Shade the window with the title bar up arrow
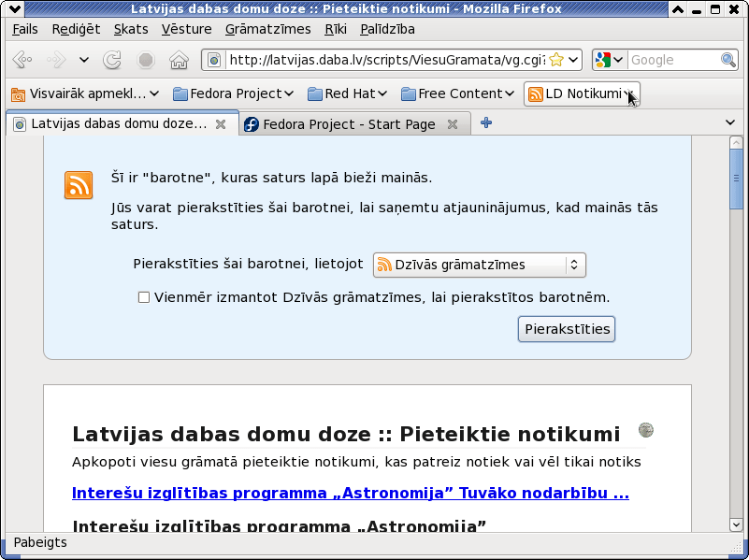The width and height of the screenshot is (749, 560). point(678,9)
